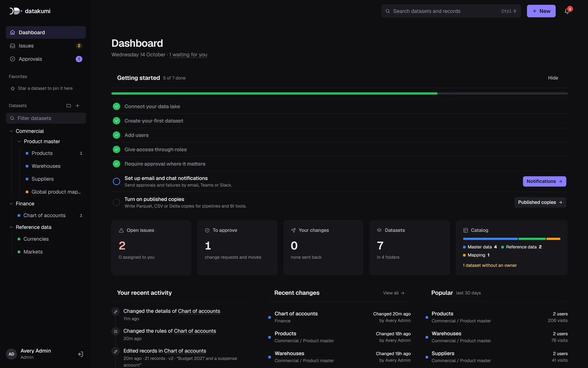The height and width of the screenshot is (368, 588).
Task: Click the orange Mapping segment of Catalog bar
Action: pos(553,239)
